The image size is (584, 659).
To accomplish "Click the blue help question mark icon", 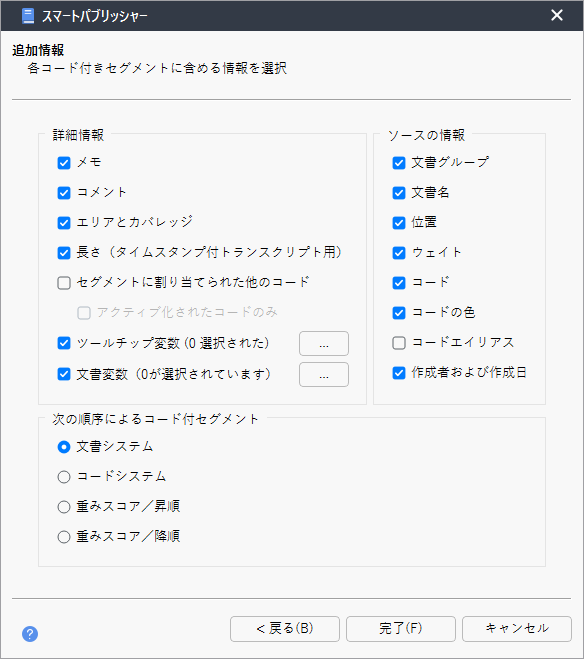I will point(30,634).
